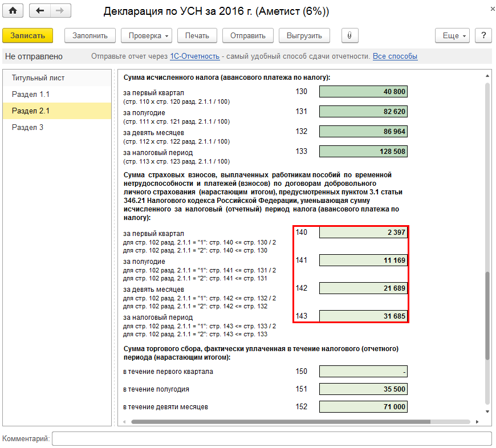Click the vertical scrollbar thumb

(487, 316)
